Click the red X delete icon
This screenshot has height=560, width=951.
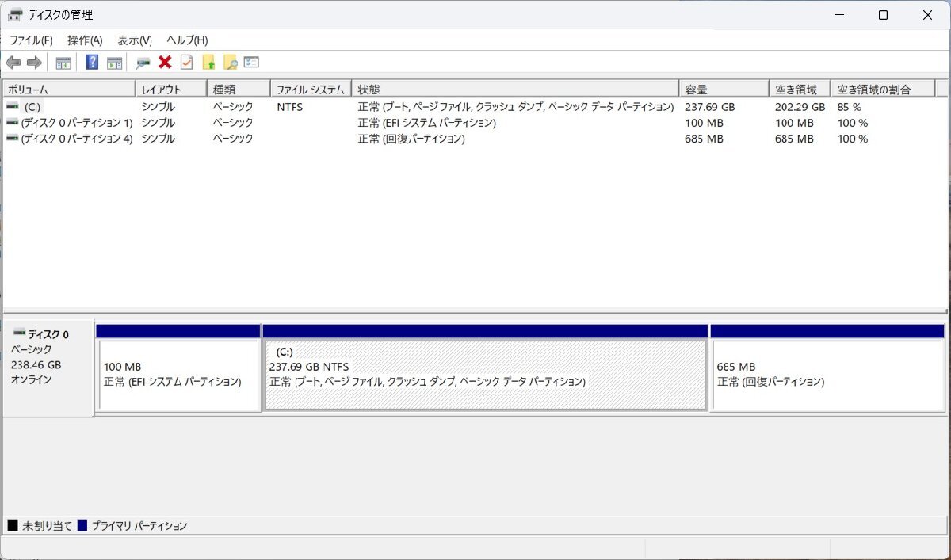coord(165,63)
